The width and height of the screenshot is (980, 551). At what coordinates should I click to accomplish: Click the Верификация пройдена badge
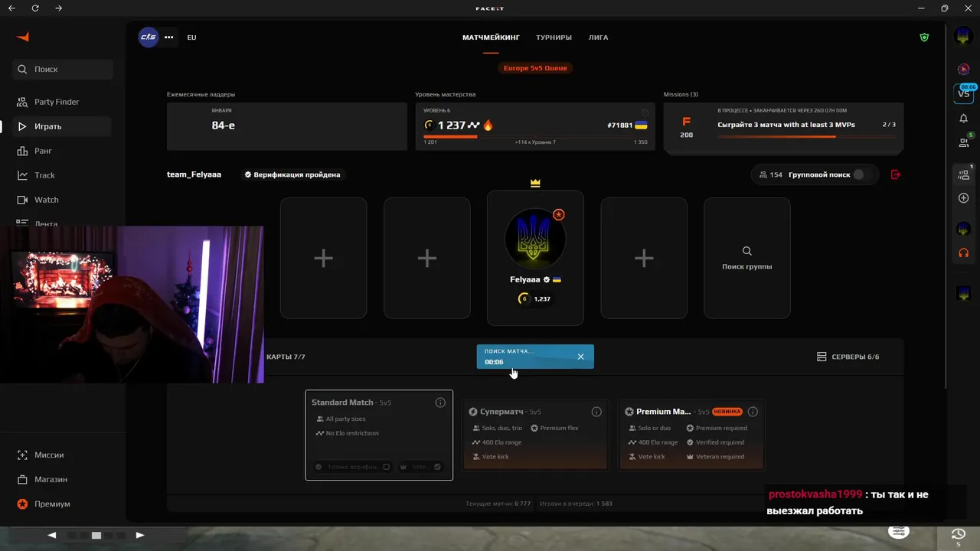click(292, 174)
